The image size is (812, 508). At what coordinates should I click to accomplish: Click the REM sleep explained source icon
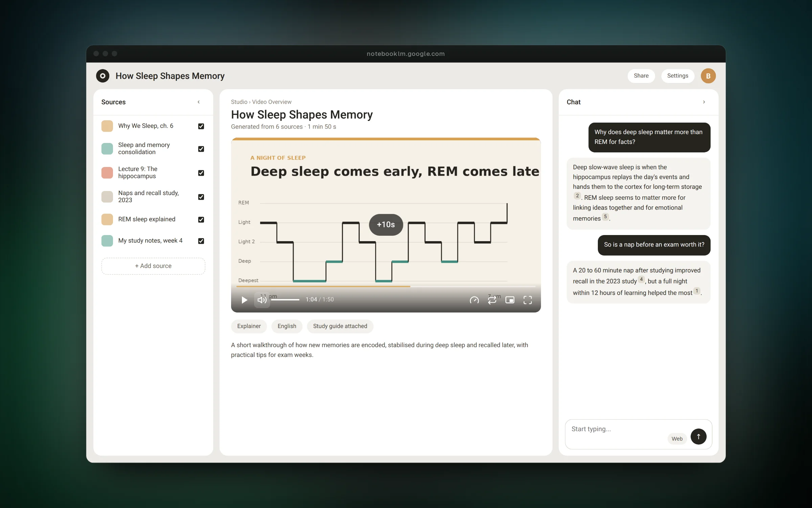click(x=107, y=219)
